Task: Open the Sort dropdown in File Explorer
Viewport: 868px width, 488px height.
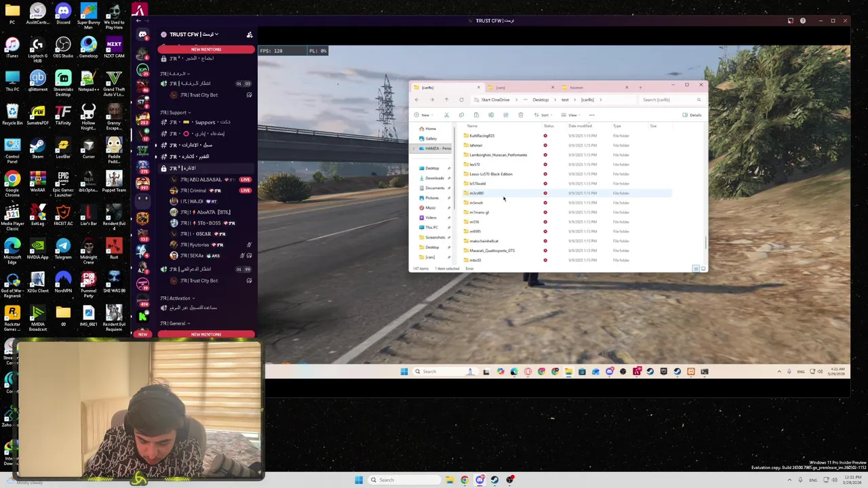Action: tap(543, 115)
